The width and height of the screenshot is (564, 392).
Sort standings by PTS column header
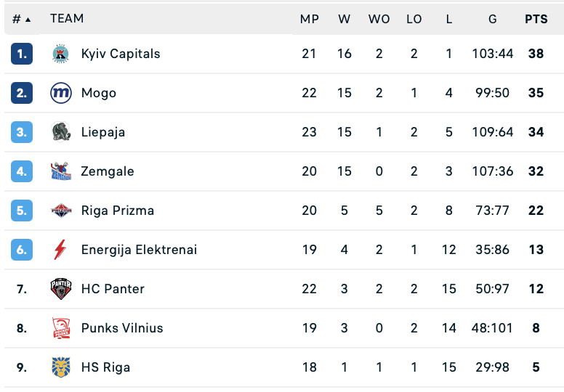tap(536, 19)
